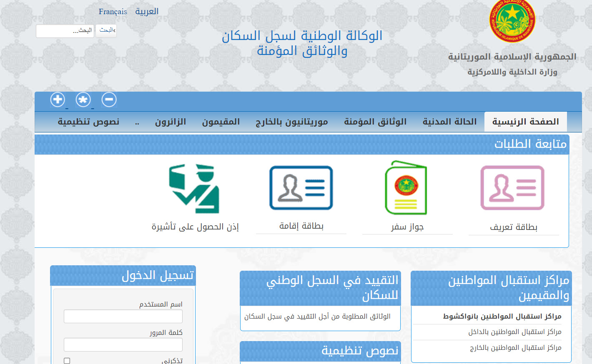
Task: Focus the username (اسم المستخدم) field
Action: click(x=123, y=317)
